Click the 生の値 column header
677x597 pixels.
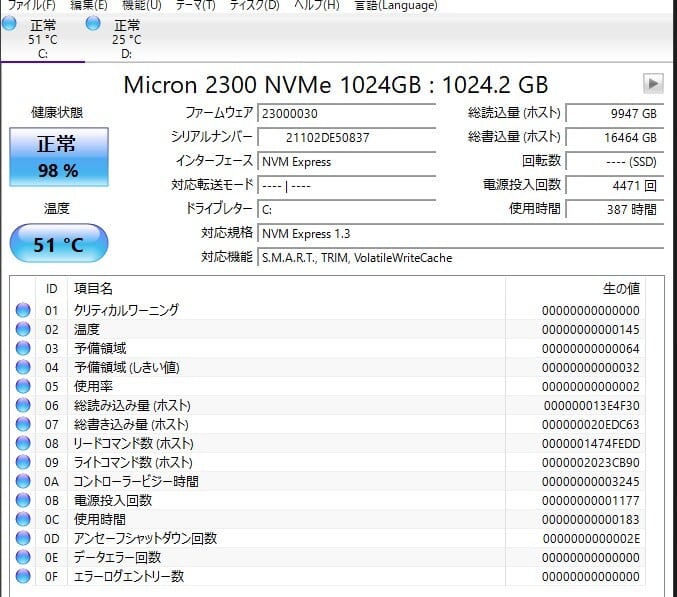(x=618, y=288)
